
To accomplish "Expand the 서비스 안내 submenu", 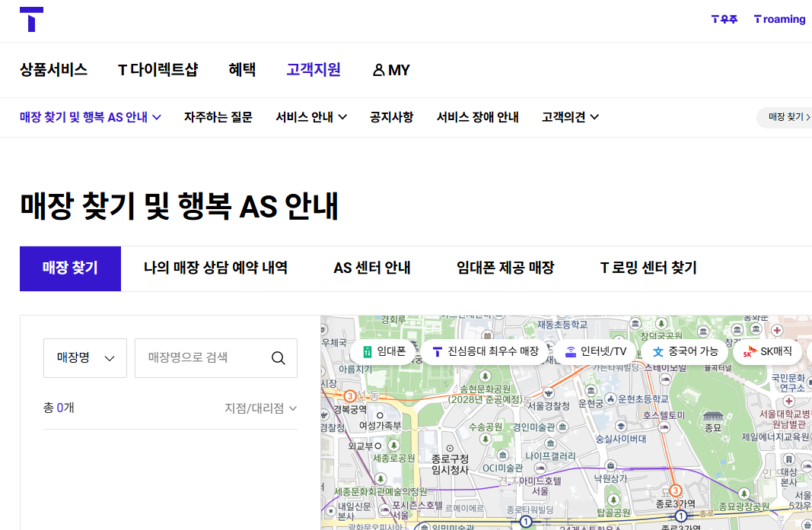I will coord(311,117).
